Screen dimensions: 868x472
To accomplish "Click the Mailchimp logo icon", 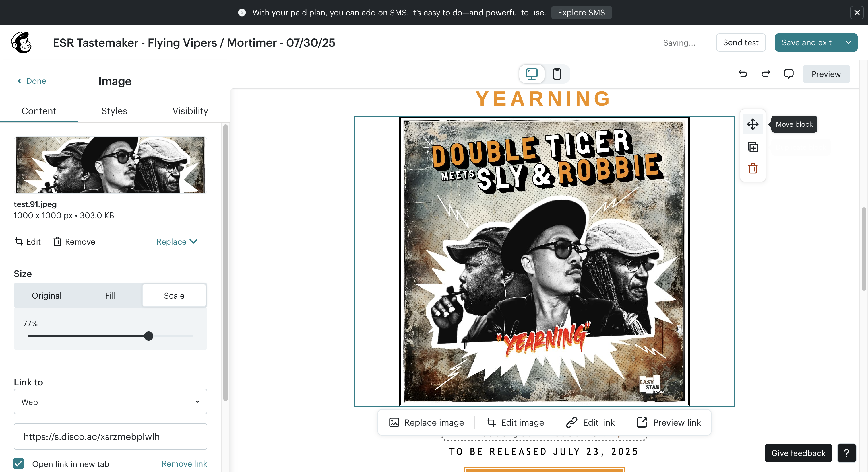I will pyautogui.click(x=21, y=43).
